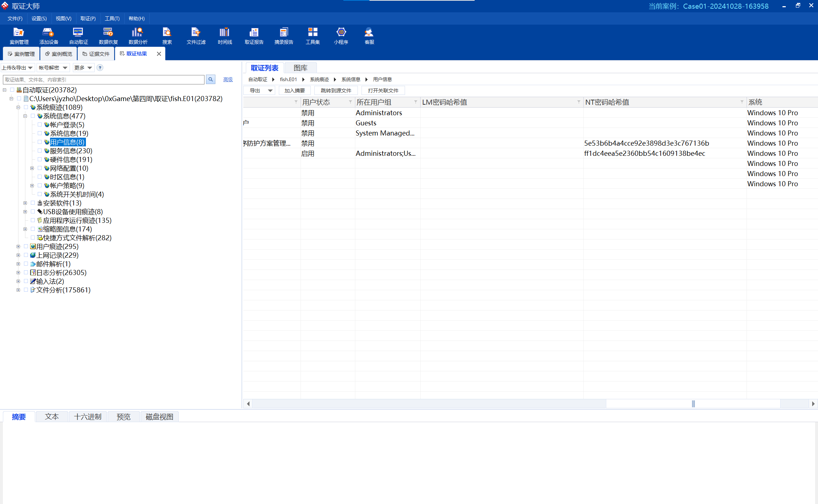Click fish.E01 in the breadcrumb path
818x504 pixels.
click(288, 79)
